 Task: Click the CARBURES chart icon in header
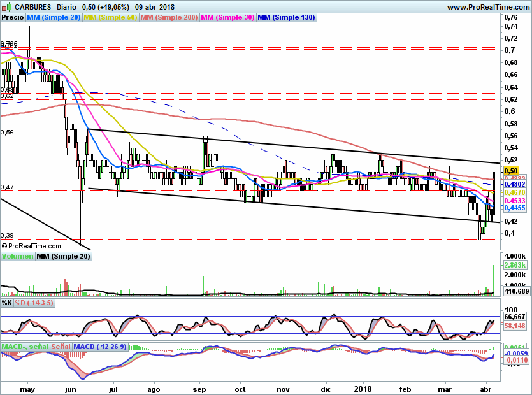[6, 6]
